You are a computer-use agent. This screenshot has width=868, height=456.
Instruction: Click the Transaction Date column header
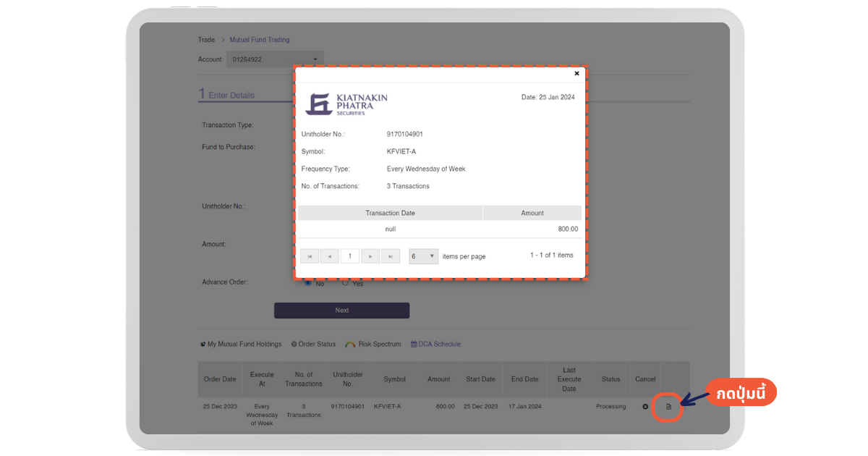[x=390, y=213]
